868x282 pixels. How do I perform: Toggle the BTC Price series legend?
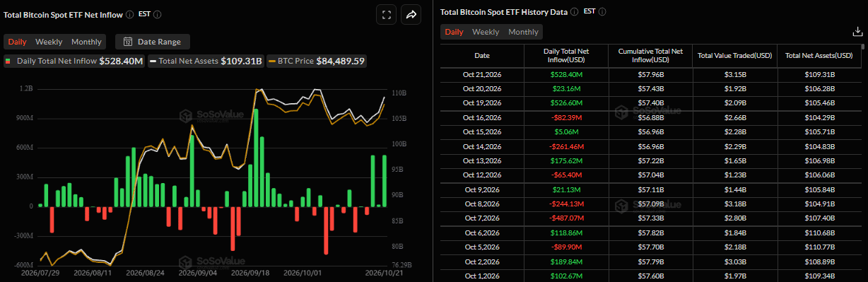pos(317,61)
